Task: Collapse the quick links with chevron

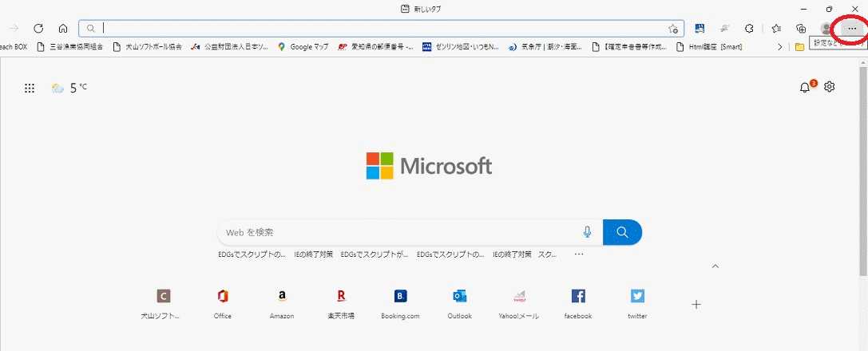Action: [x=715, y=266]
